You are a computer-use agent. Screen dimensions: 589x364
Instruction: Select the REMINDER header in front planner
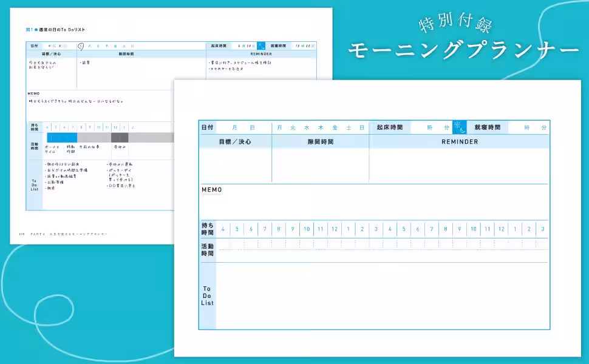click(460, 142)
